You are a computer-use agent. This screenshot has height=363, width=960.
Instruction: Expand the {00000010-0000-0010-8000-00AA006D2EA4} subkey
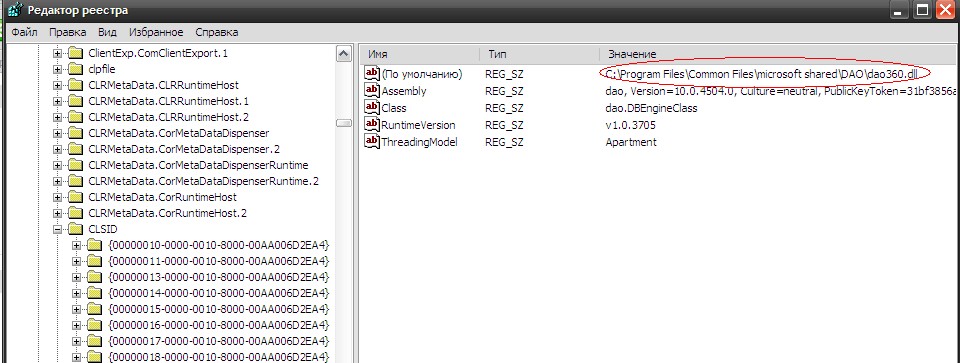click(77, 245)
